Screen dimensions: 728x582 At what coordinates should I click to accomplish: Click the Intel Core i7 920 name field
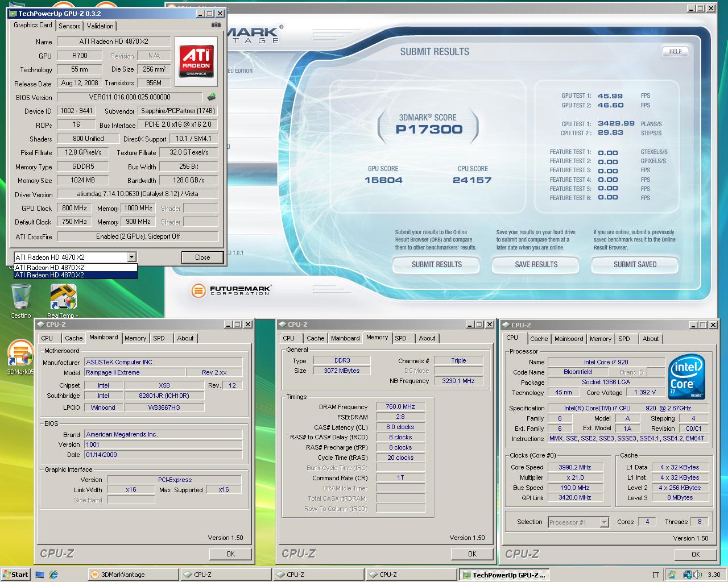pos(606,362)
